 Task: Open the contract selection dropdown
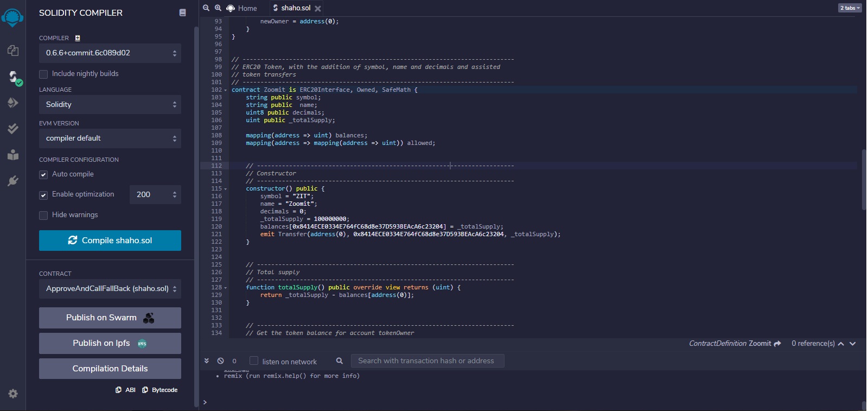[x=110, y=289]
